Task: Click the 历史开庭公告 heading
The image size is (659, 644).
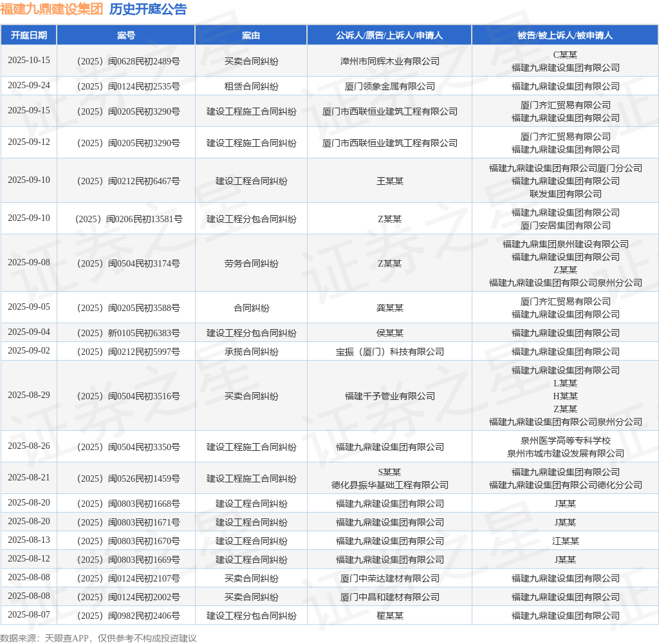Action: coord(148,9)
